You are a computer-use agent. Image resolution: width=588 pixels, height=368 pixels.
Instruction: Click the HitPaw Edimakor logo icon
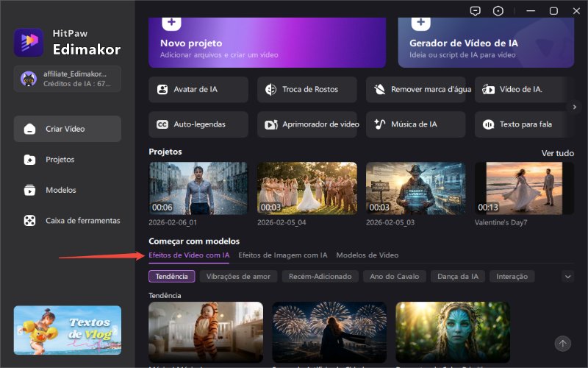(x=29, y=42)
